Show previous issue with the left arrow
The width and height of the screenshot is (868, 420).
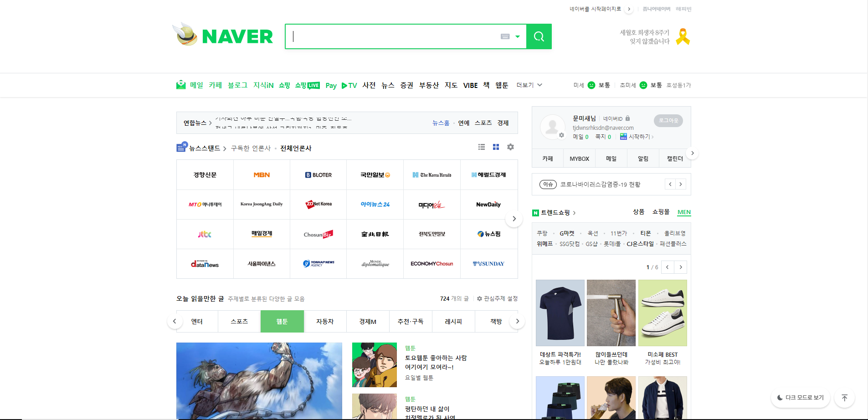pos(670,184)
